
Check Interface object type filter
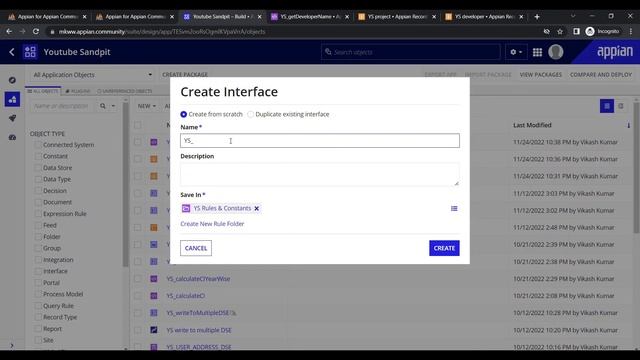click(x=38, y=271)
